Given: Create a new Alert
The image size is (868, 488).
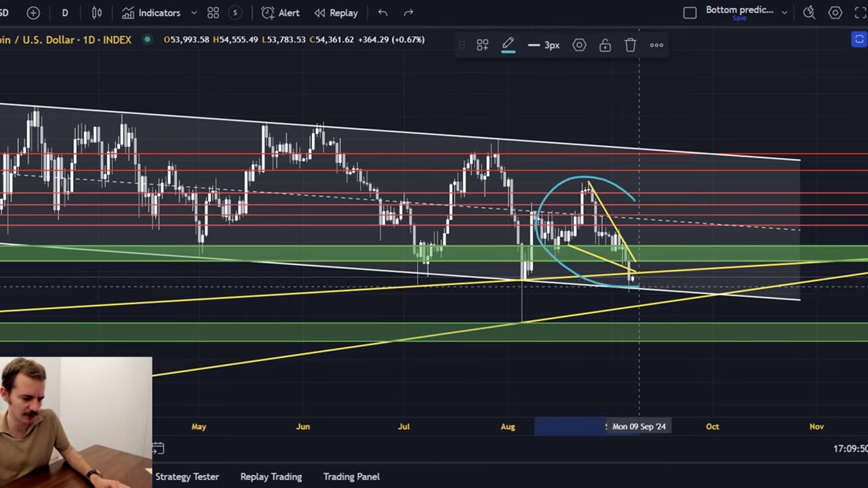Looking at the screenshot, I should (x=281, y=13).
